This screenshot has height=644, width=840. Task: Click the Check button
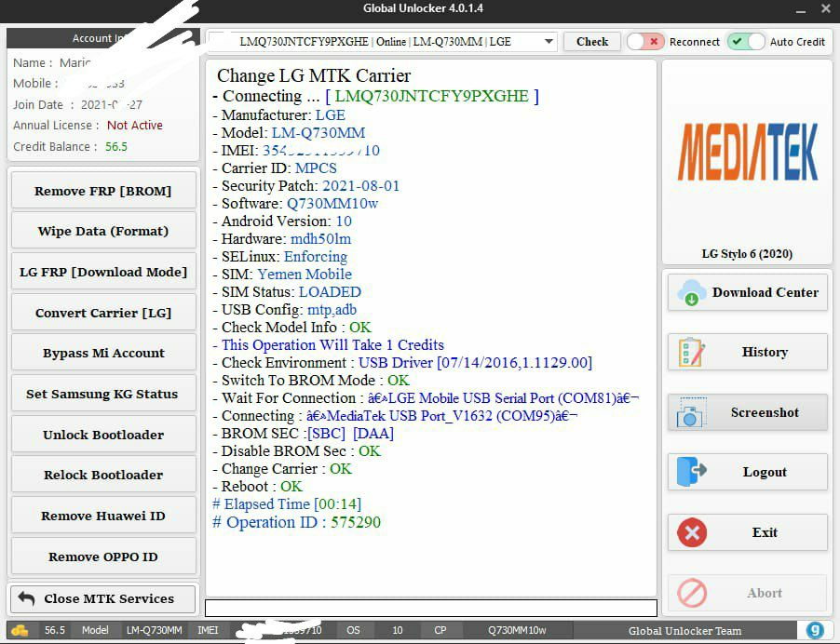click(592, 42)
